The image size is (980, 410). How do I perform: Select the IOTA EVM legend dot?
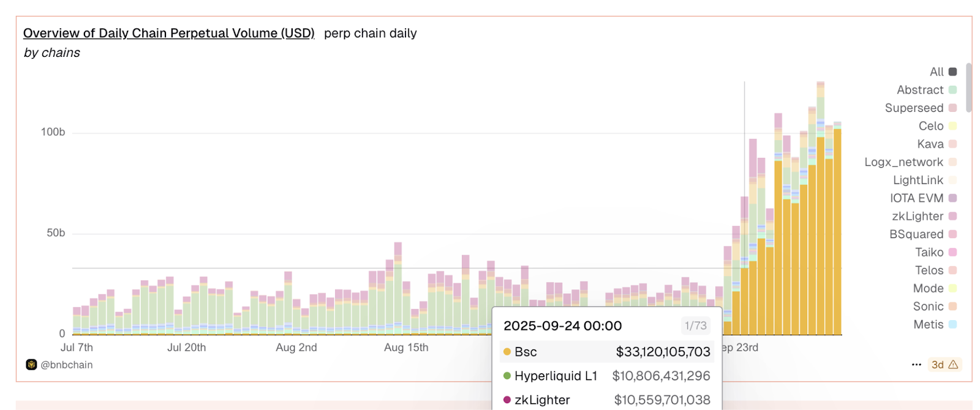[952, 198]
